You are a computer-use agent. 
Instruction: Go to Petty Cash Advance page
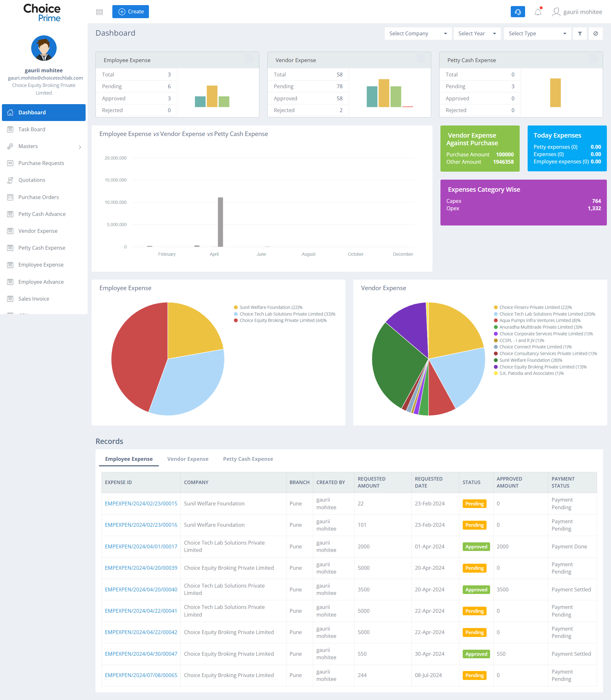[42, 214]
